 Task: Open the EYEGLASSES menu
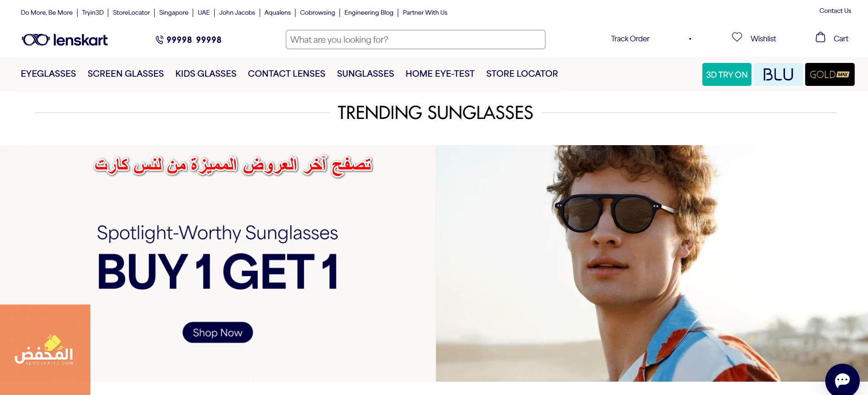pyautogui.click(x=48, y=73)
